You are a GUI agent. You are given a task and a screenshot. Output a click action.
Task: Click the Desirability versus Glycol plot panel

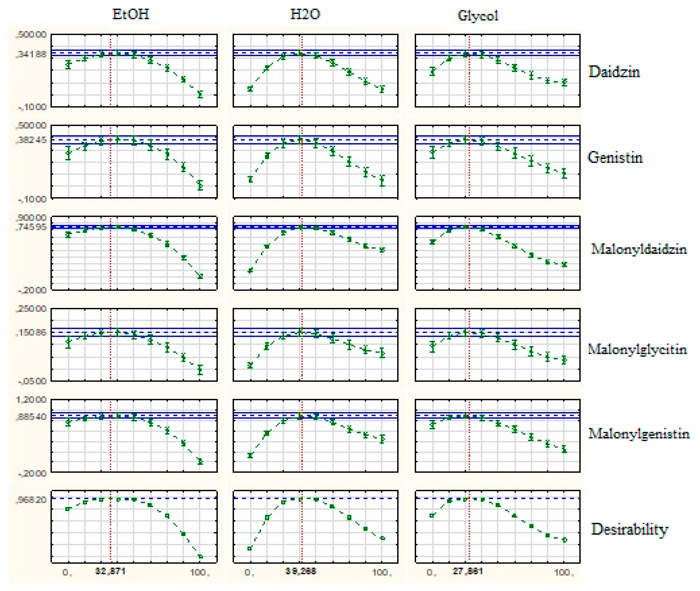498,526
